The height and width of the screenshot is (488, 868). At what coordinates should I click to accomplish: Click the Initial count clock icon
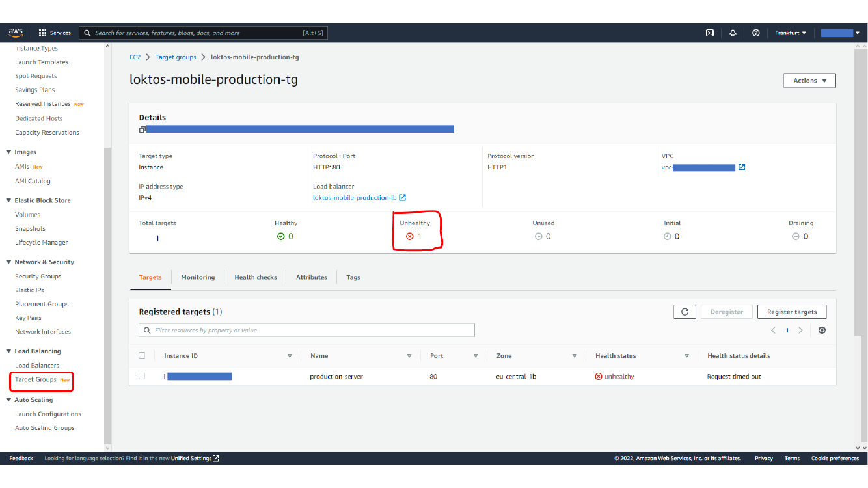tap(667, 236)
